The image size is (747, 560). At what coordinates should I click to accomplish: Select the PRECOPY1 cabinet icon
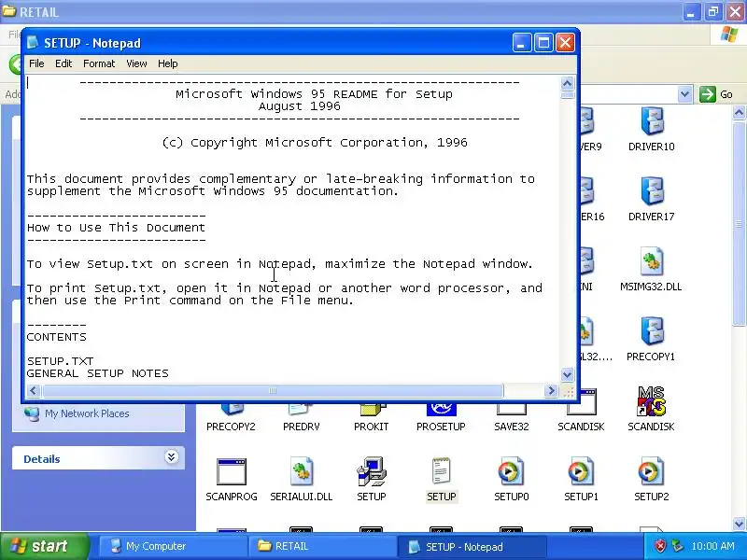coord(652,331)
